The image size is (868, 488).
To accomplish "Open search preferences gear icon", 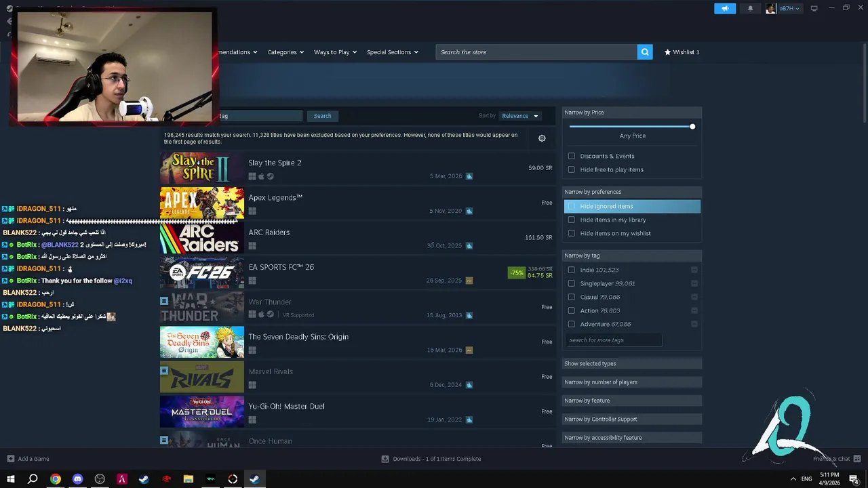I will pos(542,138).
